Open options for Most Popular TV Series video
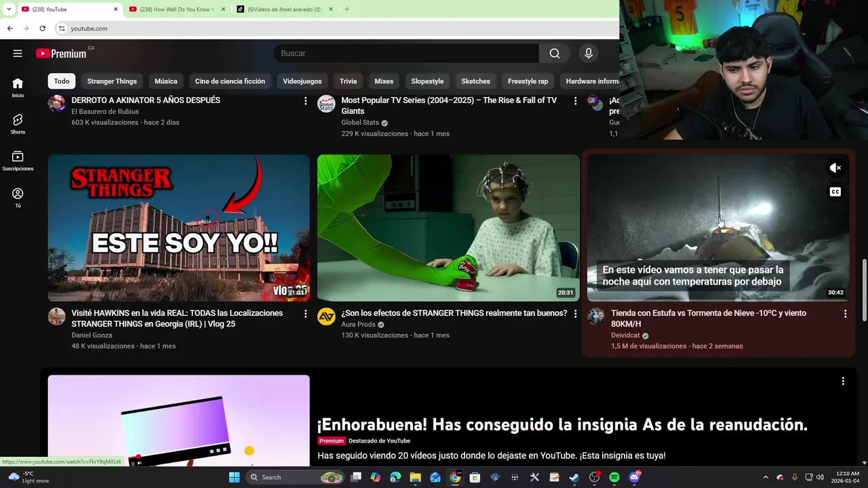The image size is (868, 488). coord(575,101)
